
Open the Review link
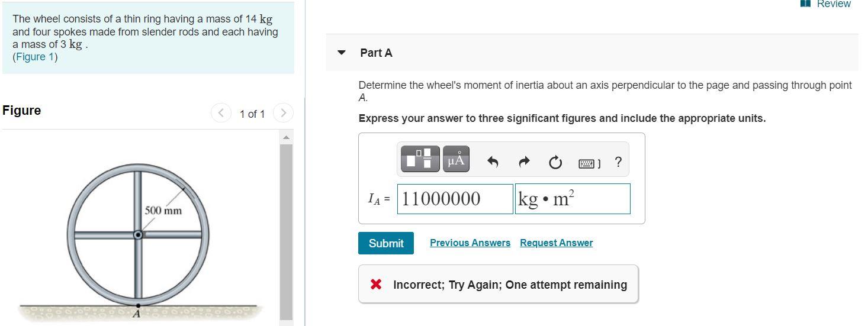click(825, 4)
